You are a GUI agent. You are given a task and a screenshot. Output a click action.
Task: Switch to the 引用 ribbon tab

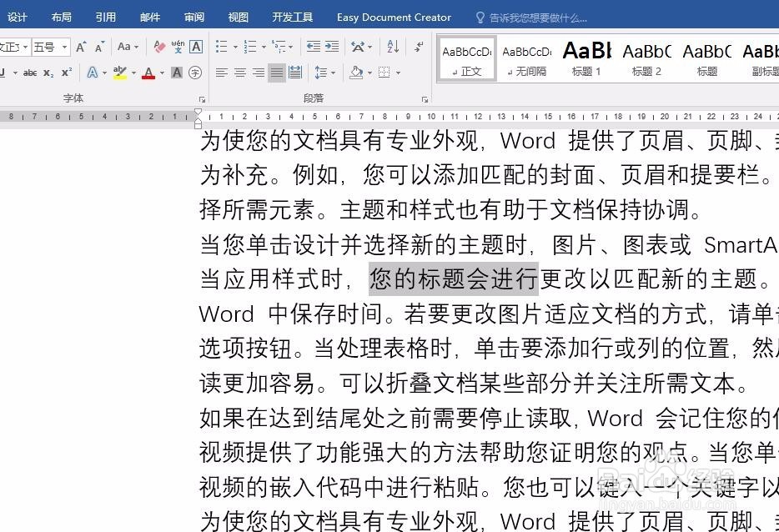(106, 18)
